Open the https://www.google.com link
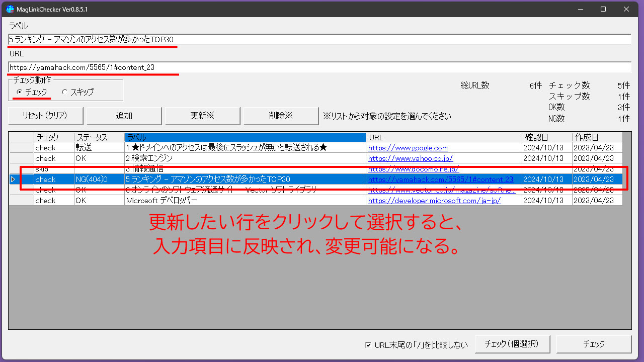This screenshot has height=362, width=644. pos(408,148)
